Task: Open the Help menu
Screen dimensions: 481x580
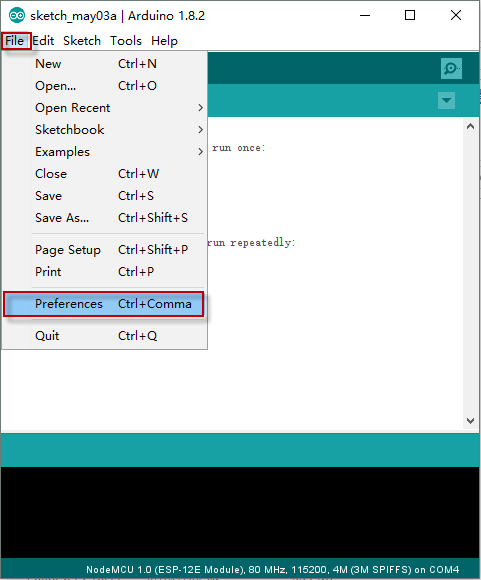Action: (x=164, y=41)
